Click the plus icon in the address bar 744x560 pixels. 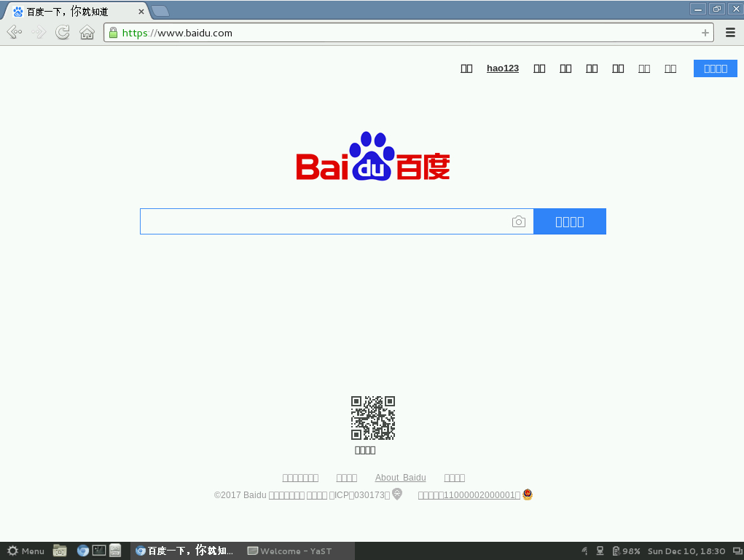point(705,33)
